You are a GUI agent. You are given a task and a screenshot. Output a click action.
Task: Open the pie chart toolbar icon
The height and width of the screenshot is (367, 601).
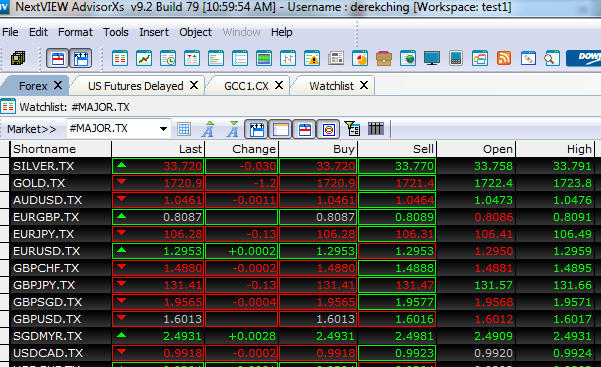coord(360,59)
